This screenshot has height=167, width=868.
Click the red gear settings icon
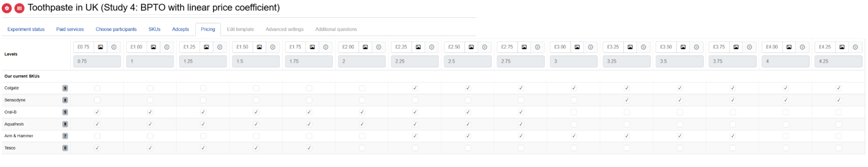click(x=7, y=8)
